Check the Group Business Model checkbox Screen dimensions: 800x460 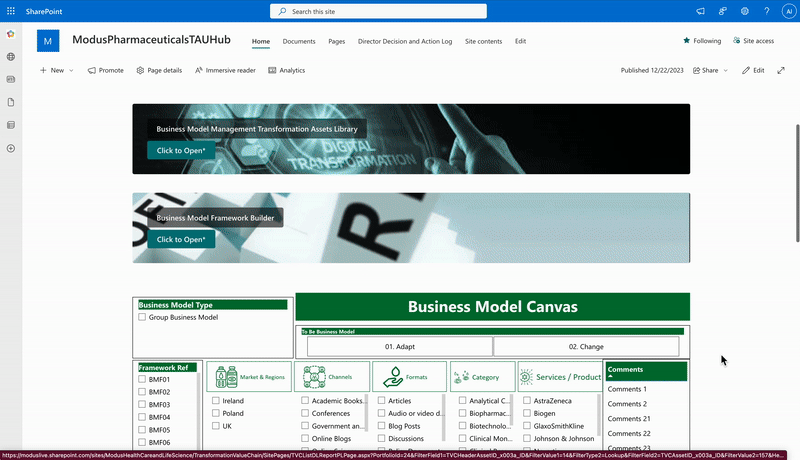pyautogui.click(x=142, y=317)
